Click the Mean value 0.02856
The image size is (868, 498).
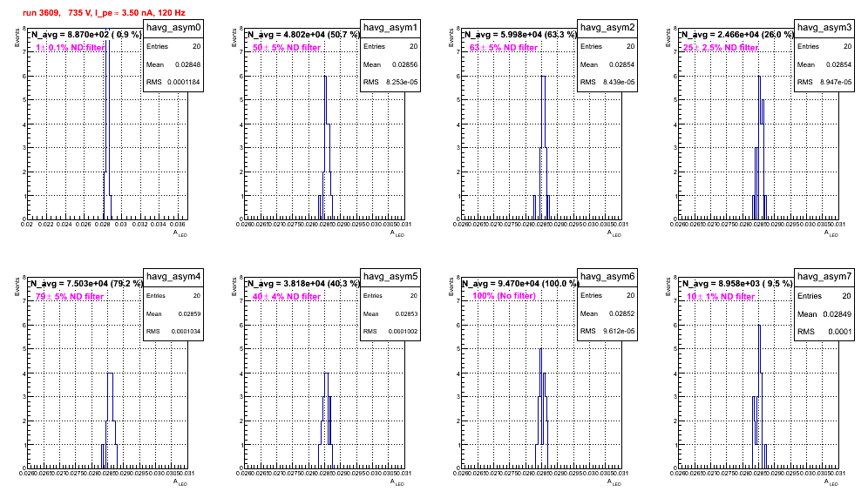click(x=404, y=64)
